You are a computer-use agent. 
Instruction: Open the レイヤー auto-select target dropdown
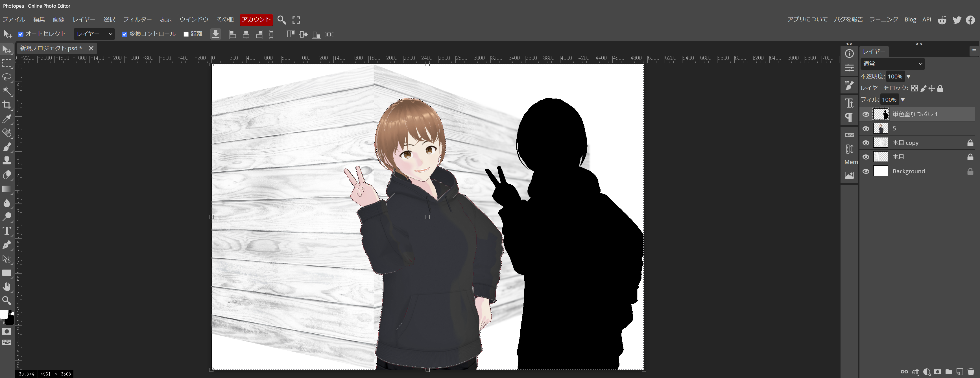pyautogui.click(x=94, y=34)
